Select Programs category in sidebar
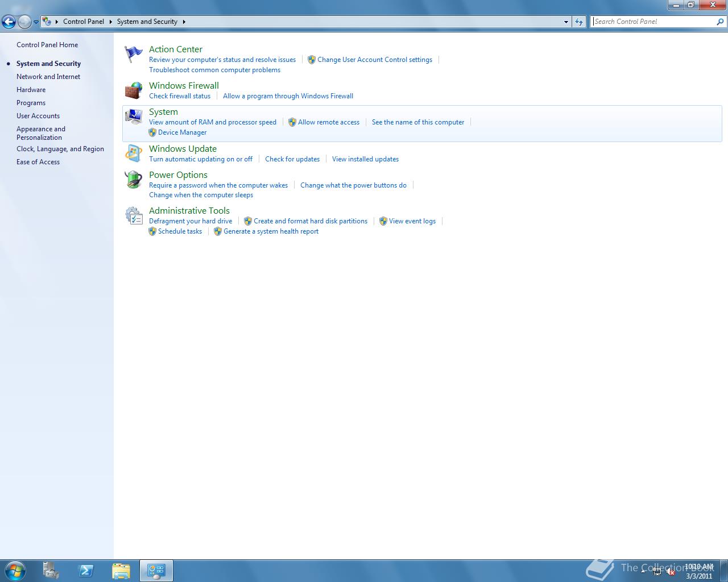Screen dimensions: 728x582 coord(31,103)
